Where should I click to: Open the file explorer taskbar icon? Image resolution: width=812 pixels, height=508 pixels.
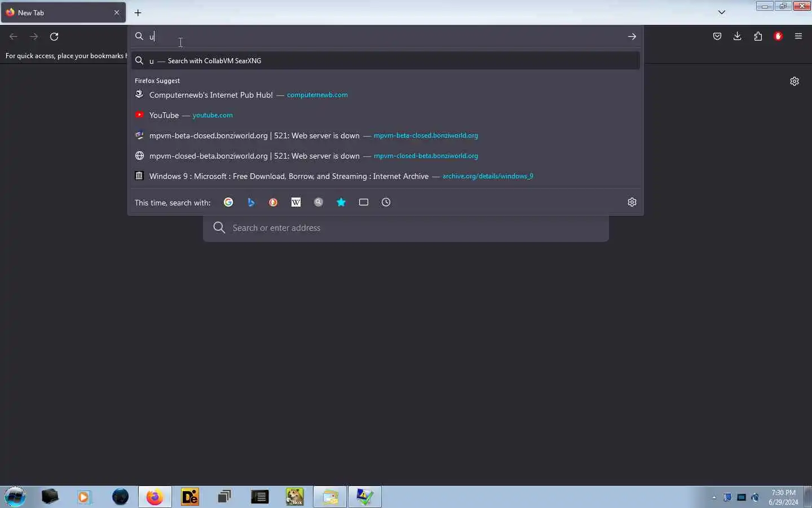[330, 497]
